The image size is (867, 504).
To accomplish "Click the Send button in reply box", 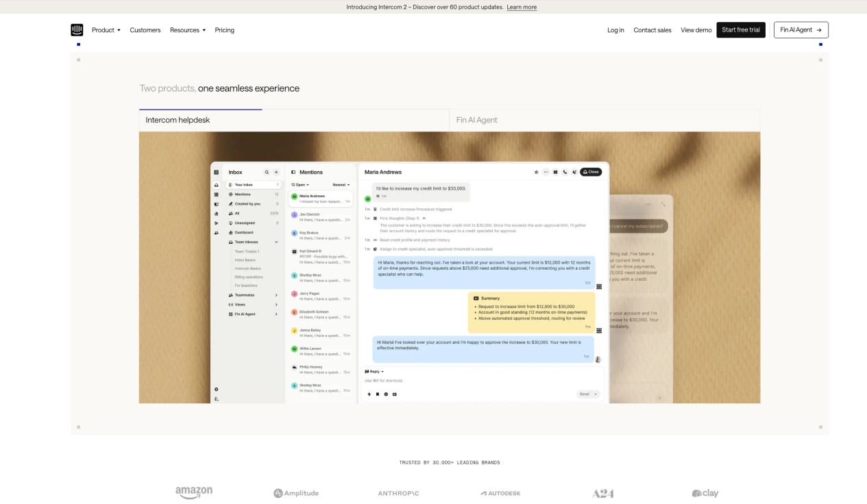I will (584, 394).
